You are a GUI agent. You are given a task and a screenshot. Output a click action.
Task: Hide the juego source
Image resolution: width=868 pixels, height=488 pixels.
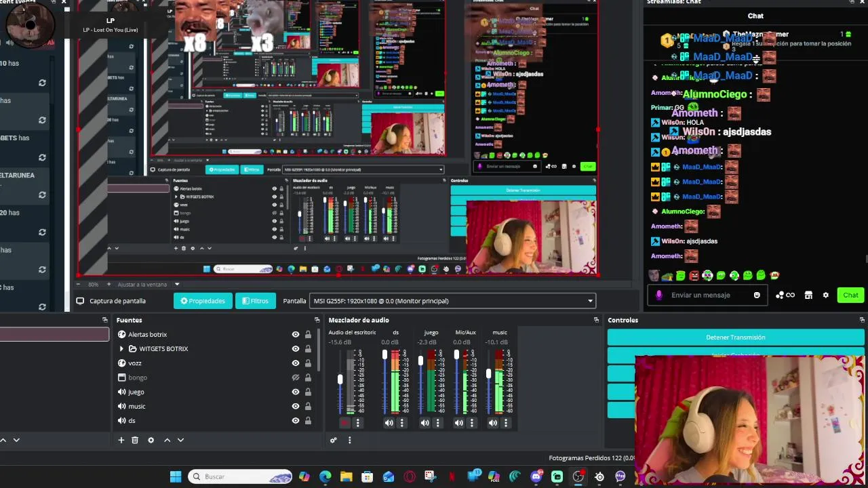(x=296, y=392)
